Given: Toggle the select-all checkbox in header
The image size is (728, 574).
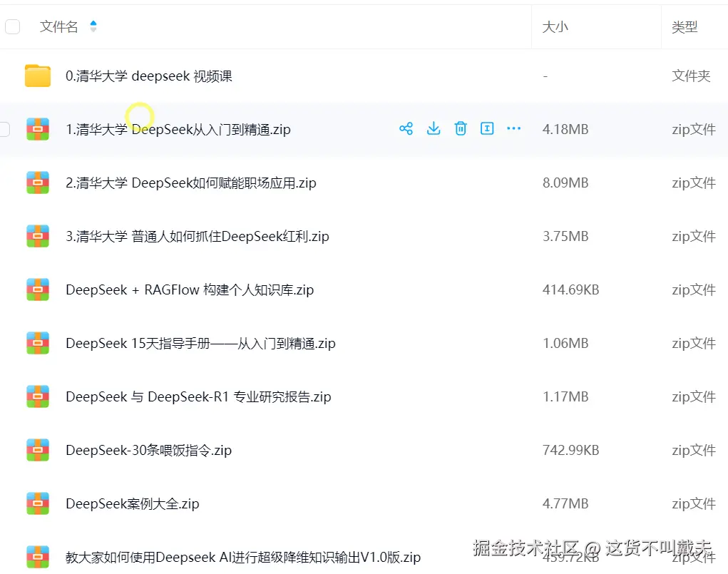Looking at the screenshot, I should (x=13, y=26).
